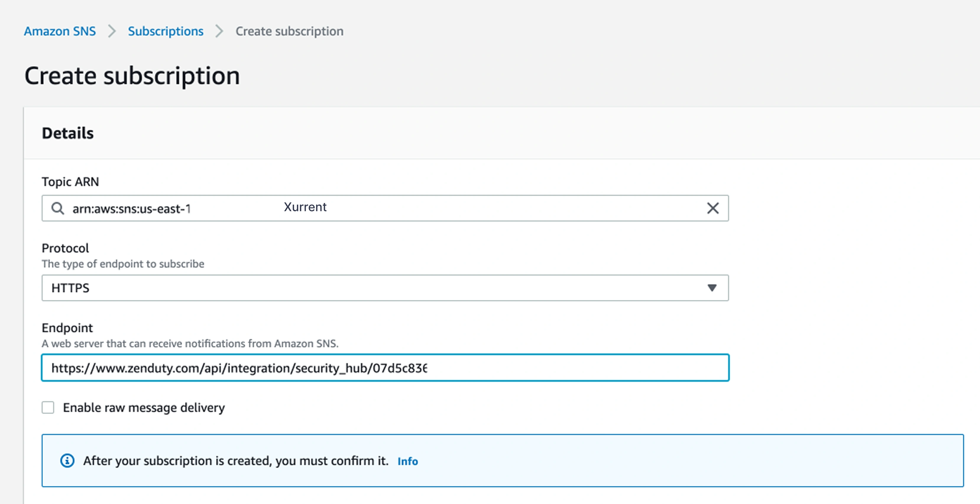Expand the HTTPS protocol selector

(380, 288)
